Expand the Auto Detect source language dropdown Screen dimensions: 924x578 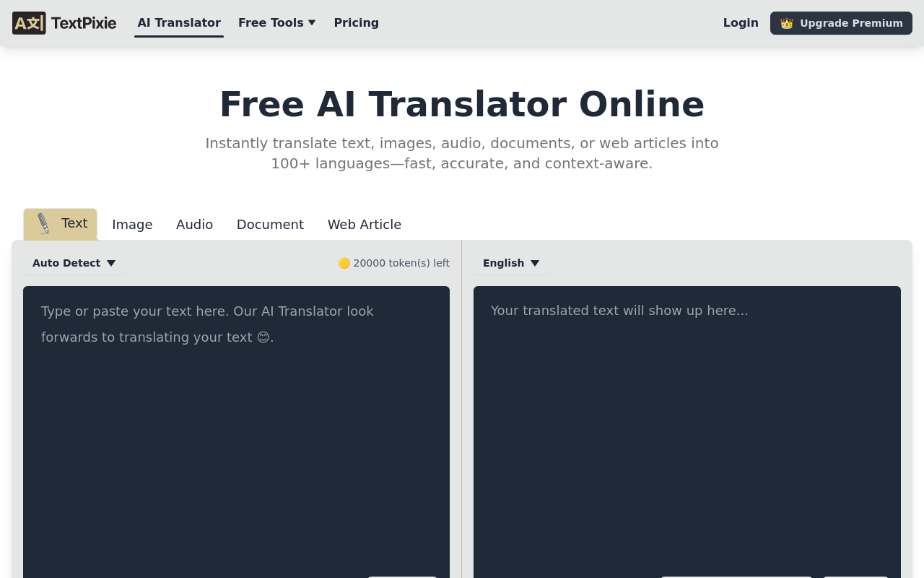click(x=74, y=263)
